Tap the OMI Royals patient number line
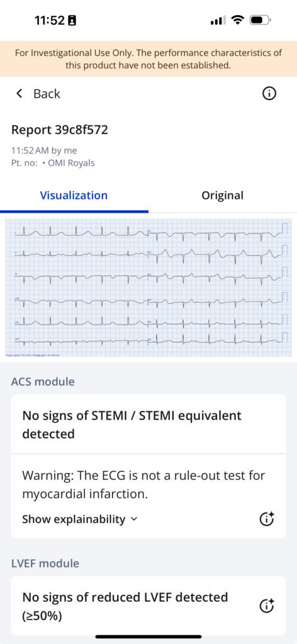Screen dimensions: 297x644 [53, 163]
